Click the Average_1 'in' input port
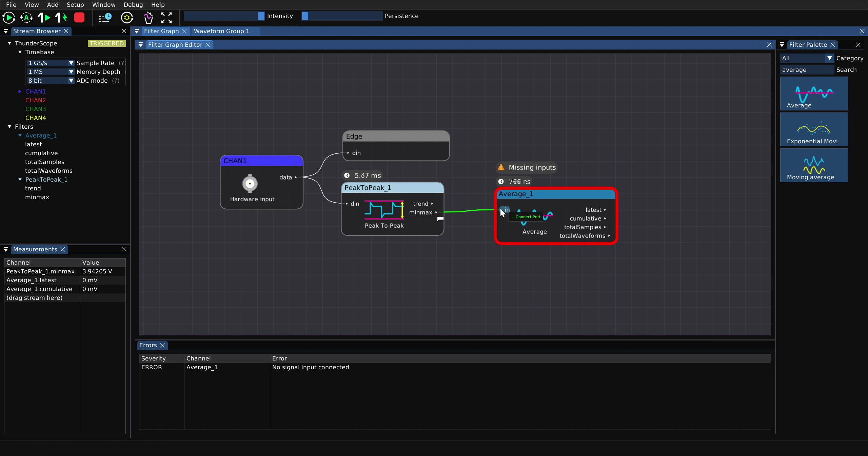868x456 pixels. click(505, 210)
